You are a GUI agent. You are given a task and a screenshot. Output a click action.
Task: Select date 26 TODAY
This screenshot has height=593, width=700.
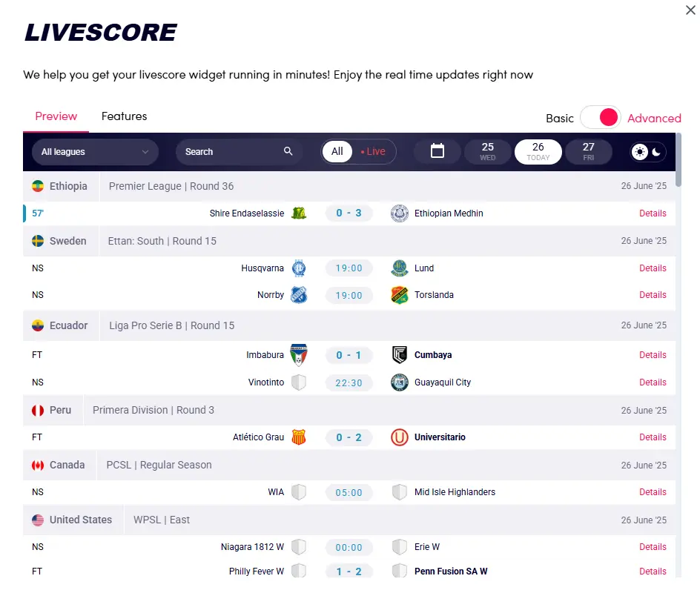tap(538, 152)
